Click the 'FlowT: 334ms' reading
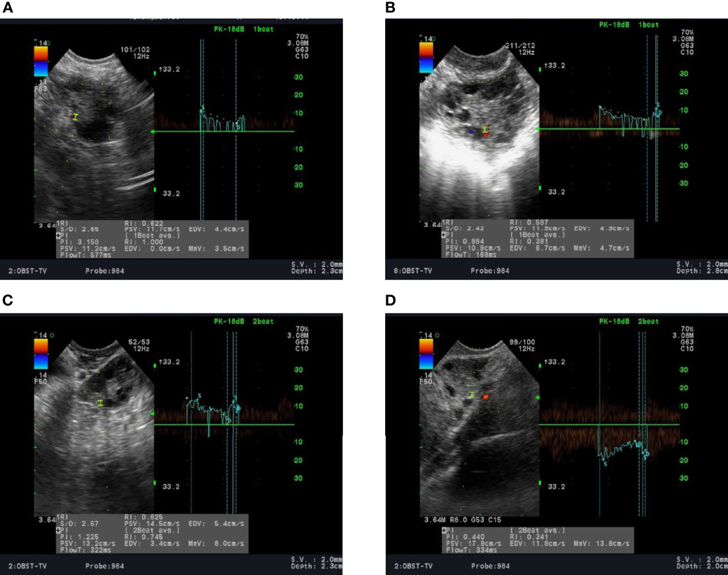Image resolution: width=728 pixels, height=575 pixels. tap(471, 550)
